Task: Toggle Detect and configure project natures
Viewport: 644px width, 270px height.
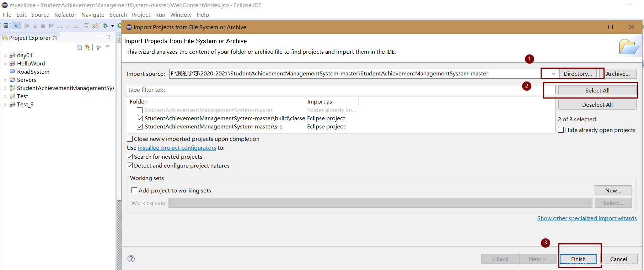Action: tap(130, 165)
